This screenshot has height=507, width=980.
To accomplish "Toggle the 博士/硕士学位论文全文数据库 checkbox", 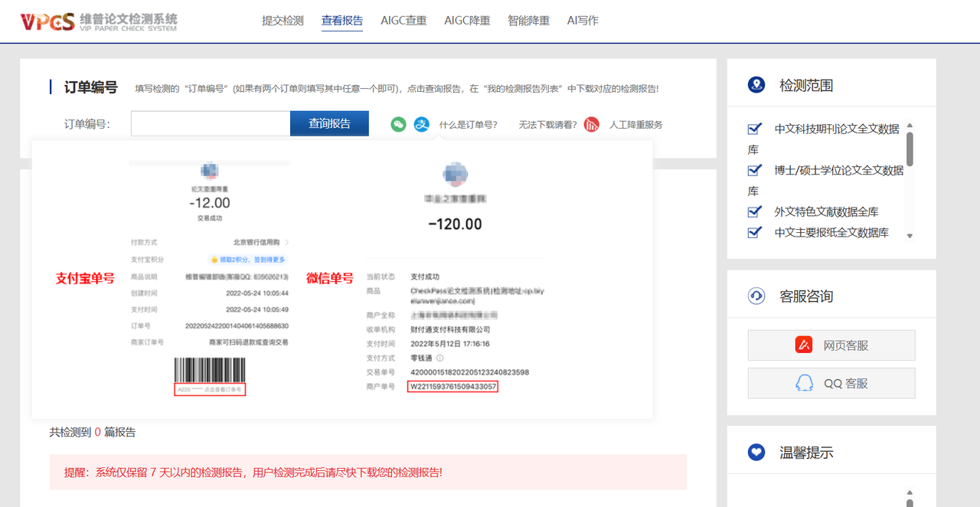I will [x=755, y=170].
